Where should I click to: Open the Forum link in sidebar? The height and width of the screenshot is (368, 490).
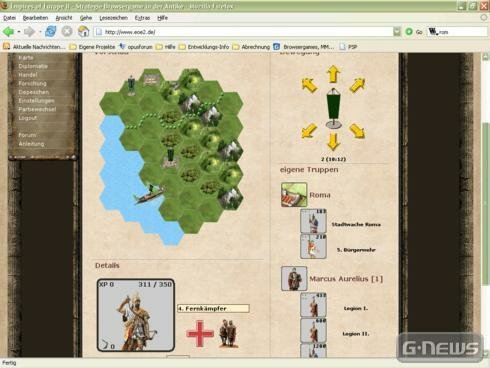(27, 135)
